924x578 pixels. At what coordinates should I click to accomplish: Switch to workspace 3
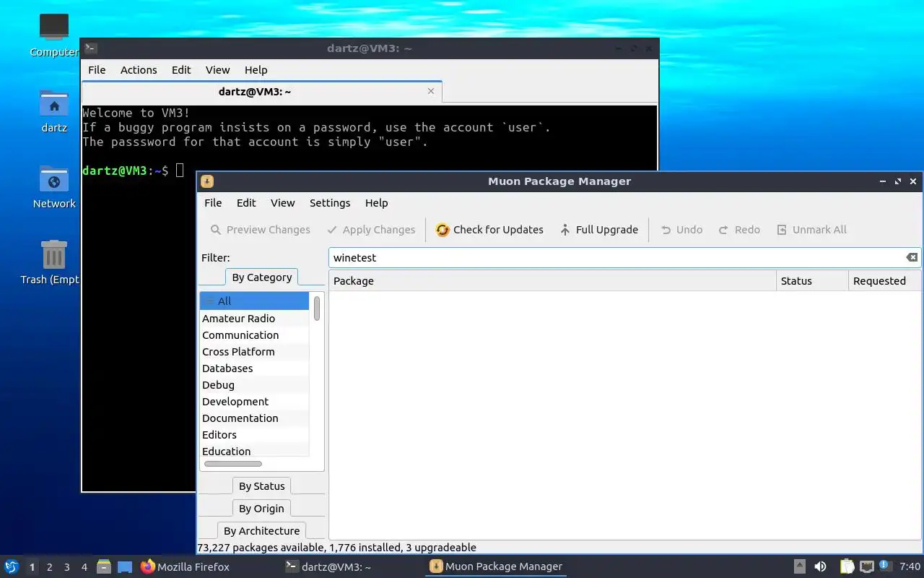(66, 567)
